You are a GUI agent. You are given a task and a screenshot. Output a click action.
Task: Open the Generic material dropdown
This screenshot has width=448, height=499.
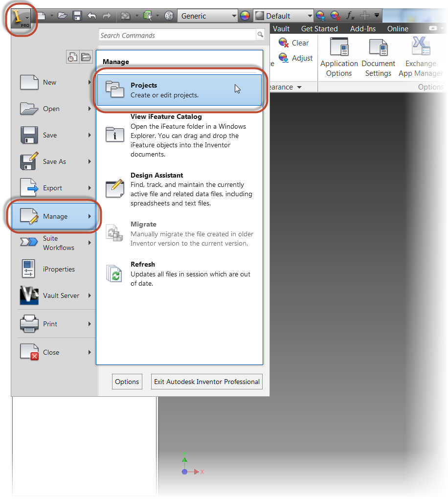(234, 16)
